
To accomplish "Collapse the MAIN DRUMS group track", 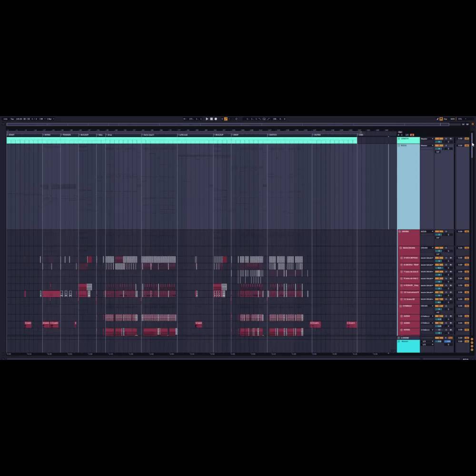I will [x=401, y=248].
